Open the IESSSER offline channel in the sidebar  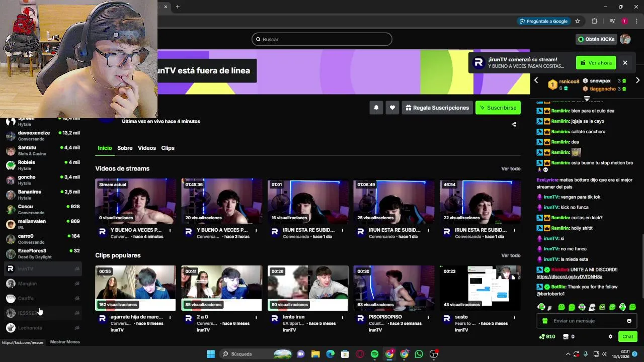(x=43, y=313)
